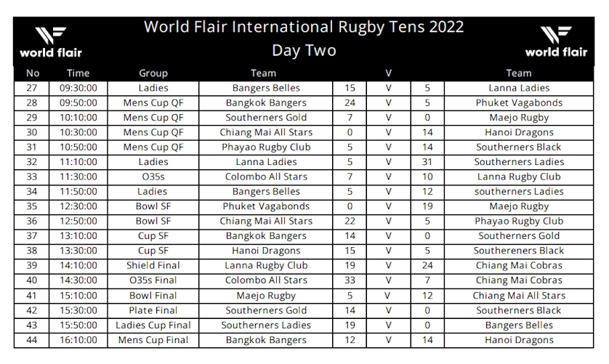
Task: Select the No column header
Action: click(x=32, y=73)
